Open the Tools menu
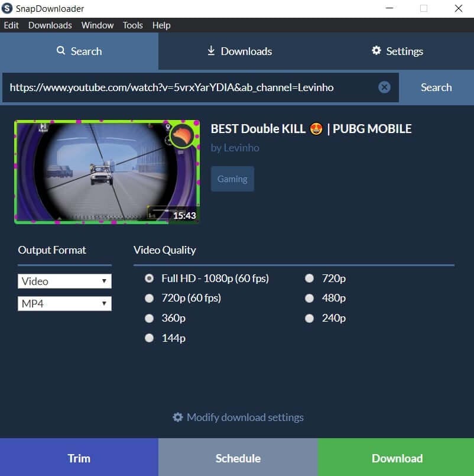The width and height of the screenshot is (474, 476). (132, 25)
